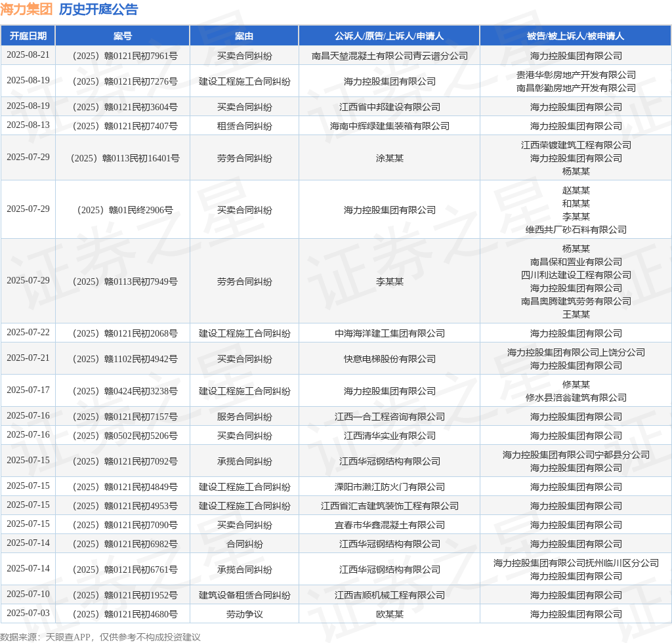This screenshot has width=672, height=643.
Task: Click 合同纠纷 cause on 2025-07-14
Action: (244, 545)
